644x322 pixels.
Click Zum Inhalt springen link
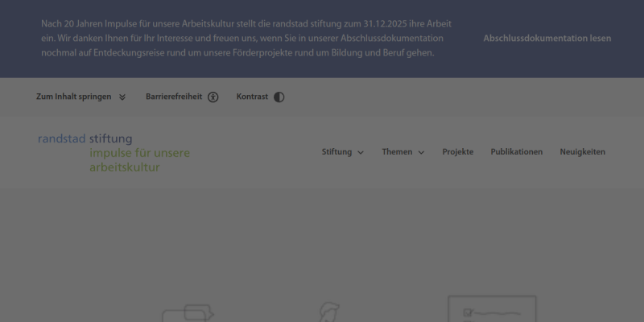81,97
